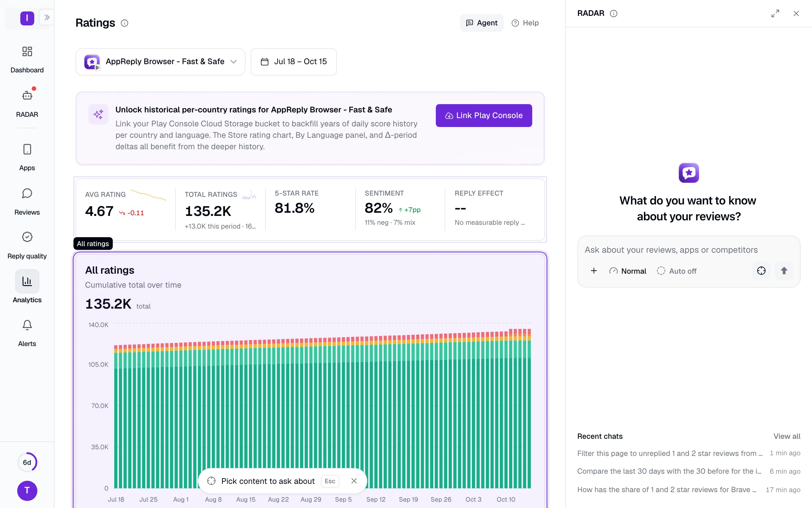Open the 6d trial countdown badge
The image size is (812, 508).
(x=27, y=462)
